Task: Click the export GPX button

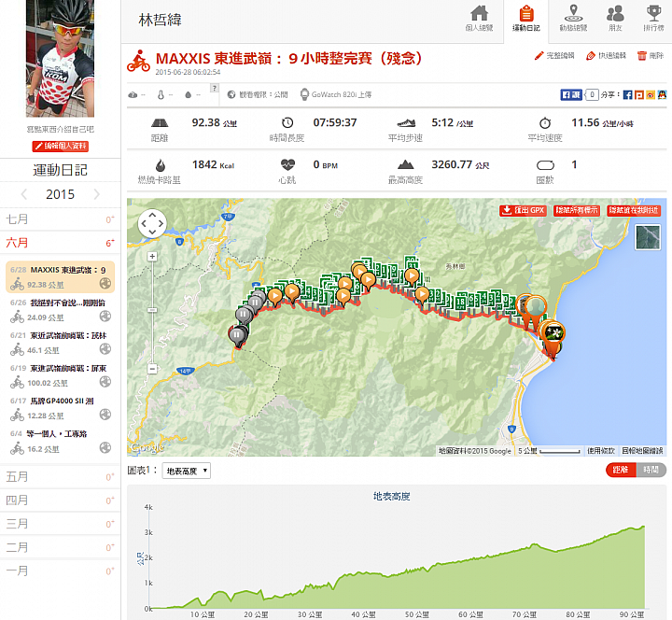Action: pyautogui.click(x=523, y=210)
